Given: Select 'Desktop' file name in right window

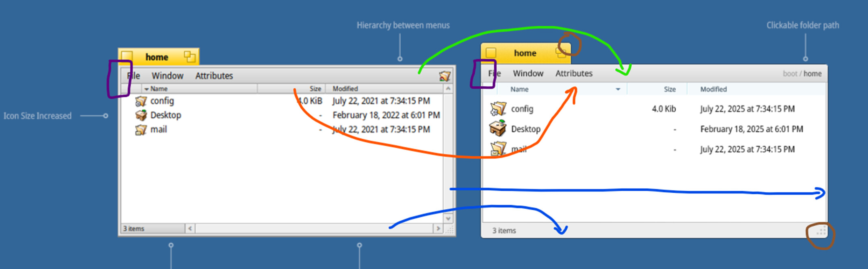Looking at the screenshot, I should 526,129.
